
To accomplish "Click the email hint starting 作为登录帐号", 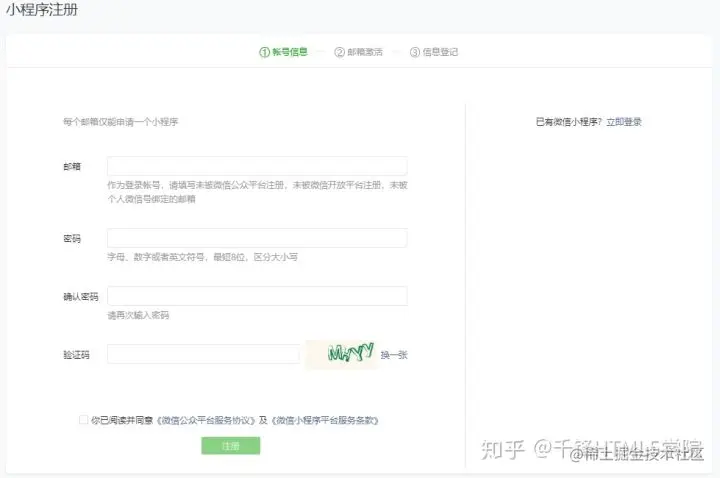I will tap(257, 191).
